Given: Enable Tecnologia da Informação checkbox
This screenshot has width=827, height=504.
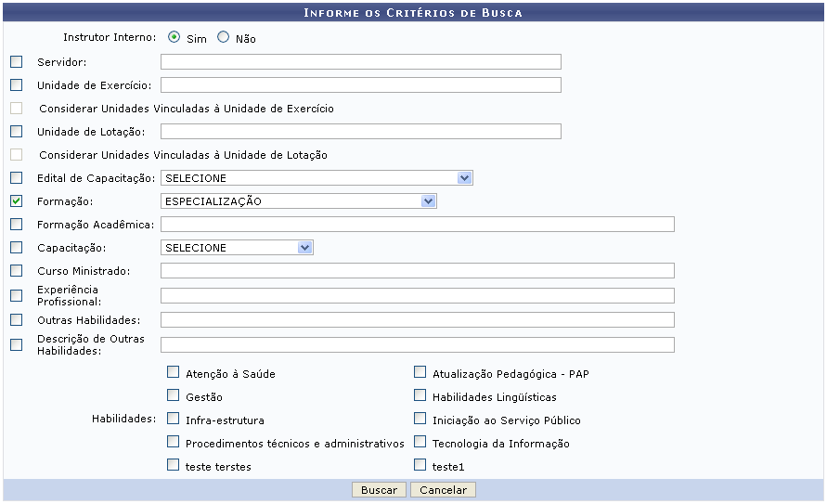Looking at the screenshot, I should (420, 443).
